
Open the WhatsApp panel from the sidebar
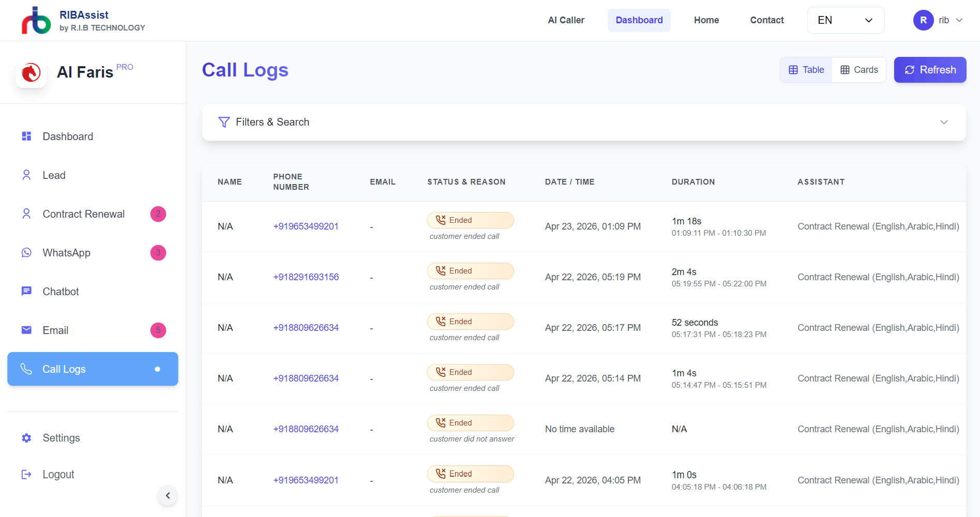tap(26, 252)
